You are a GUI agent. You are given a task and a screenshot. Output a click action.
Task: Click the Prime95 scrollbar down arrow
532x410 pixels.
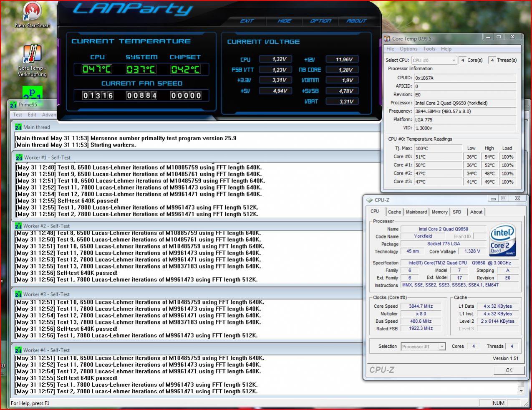[521, 392]
